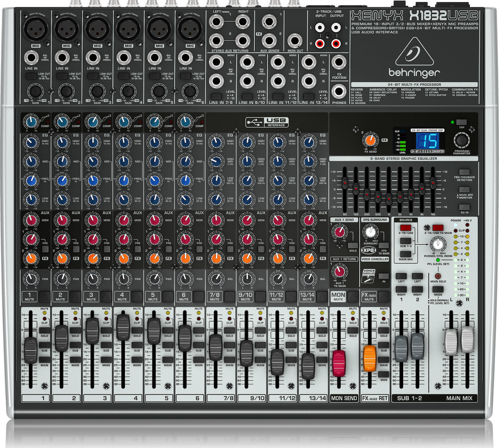This screenshot has height=448, width=499.
Task: Click the SOLO/PFL MODE button
Action: (438, 290)
